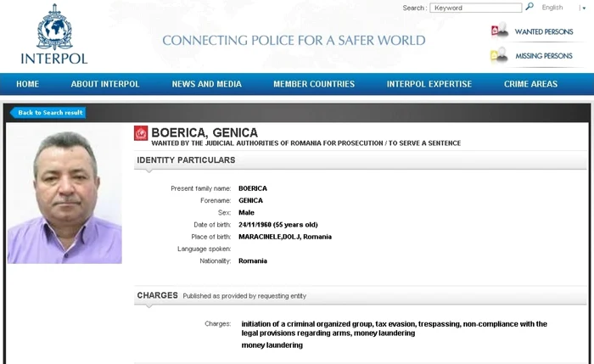Click the 'CONNECTING POLICE FOR A SAFER WORLD' slogan
The image size is (594, 364).
point(294,40)
